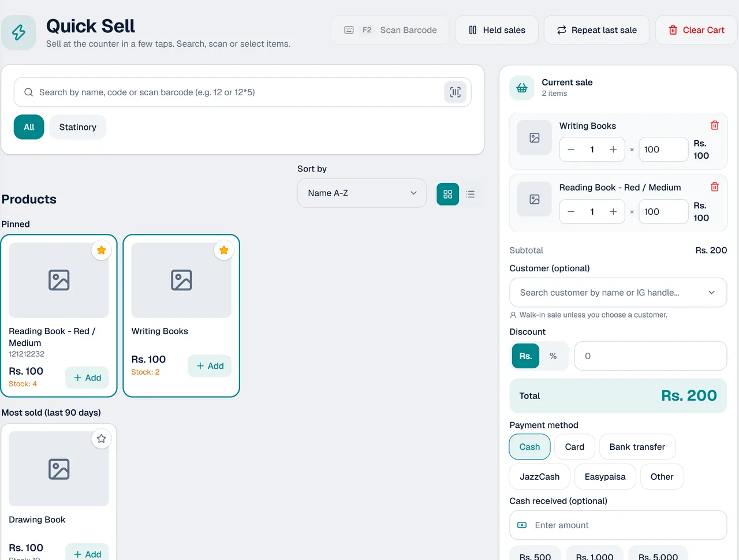739x560 pixels.
Task: Click Writing Books image thumbnail in cart
Action: 535,138
